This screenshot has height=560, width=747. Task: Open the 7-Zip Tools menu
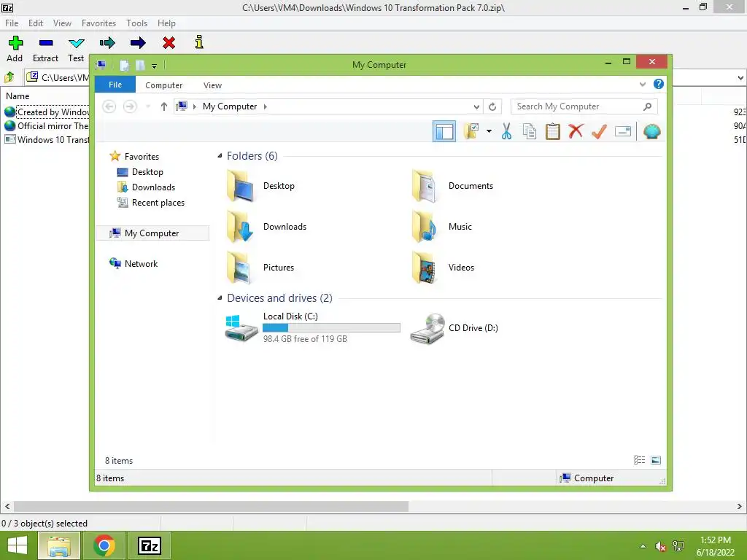[136, 23]
